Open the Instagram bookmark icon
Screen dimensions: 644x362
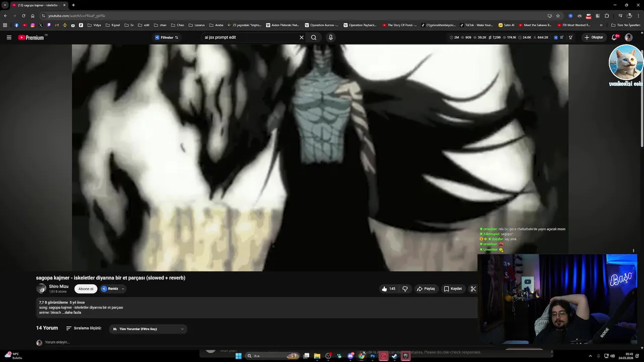(33, 25)
